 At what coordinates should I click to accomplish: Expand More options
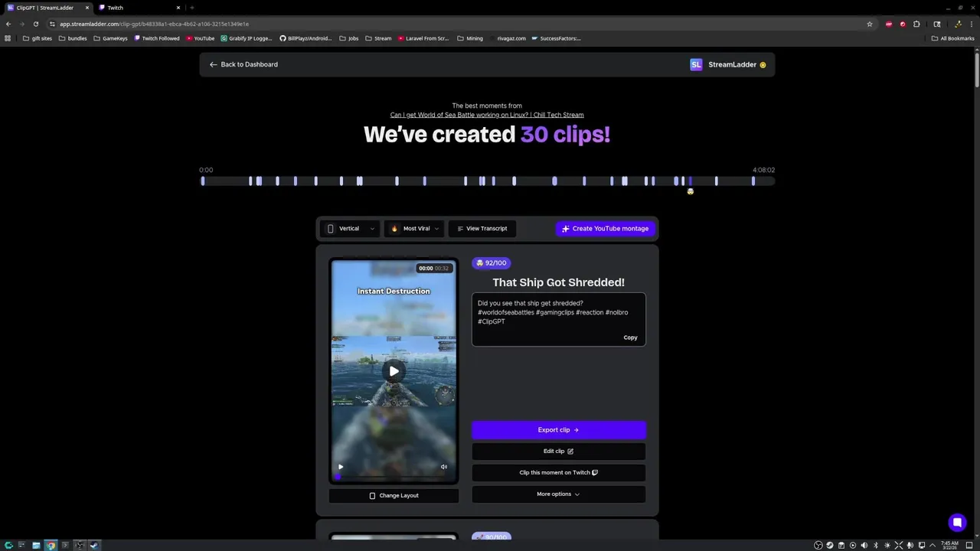(558, 494)
